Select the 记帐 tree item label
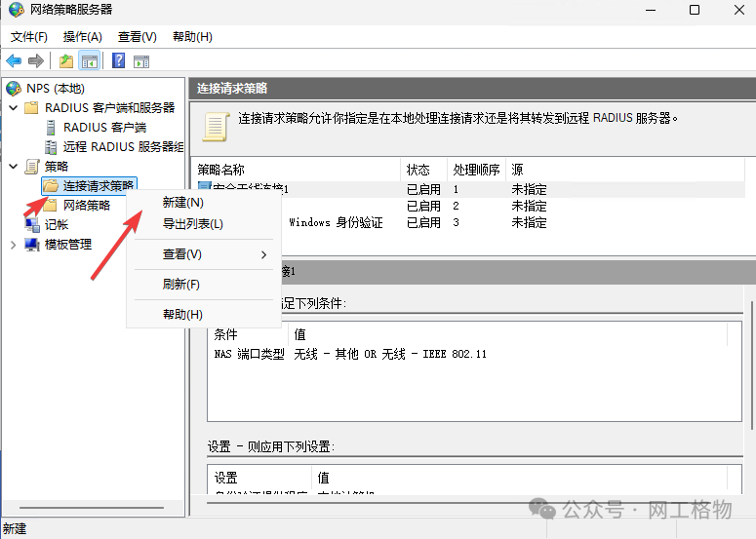Image resolution: width=756 pixels, height=539 pixels. (57, 225)
